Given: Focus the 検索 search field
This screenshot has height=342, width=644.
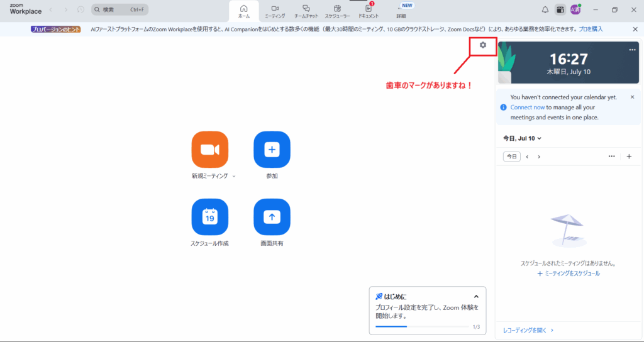Looking at the screenshot, I should coord(120,9).
